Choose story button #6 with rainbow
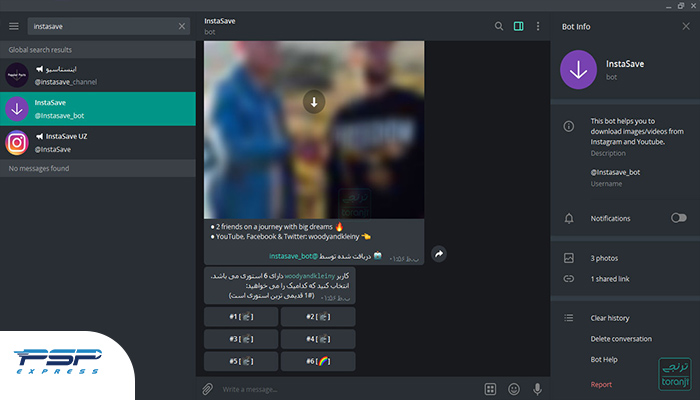This screenshot has width=700, height=400. 318,361
